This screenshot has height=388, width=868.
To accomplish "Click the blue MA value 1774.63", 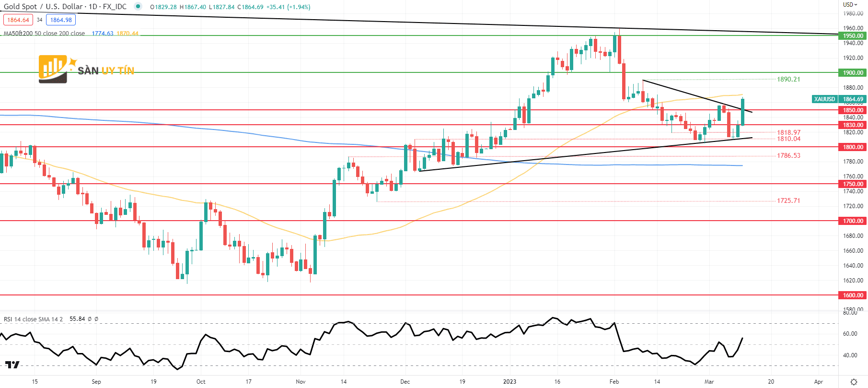I will pyautogui.click(x=103, y=34).
